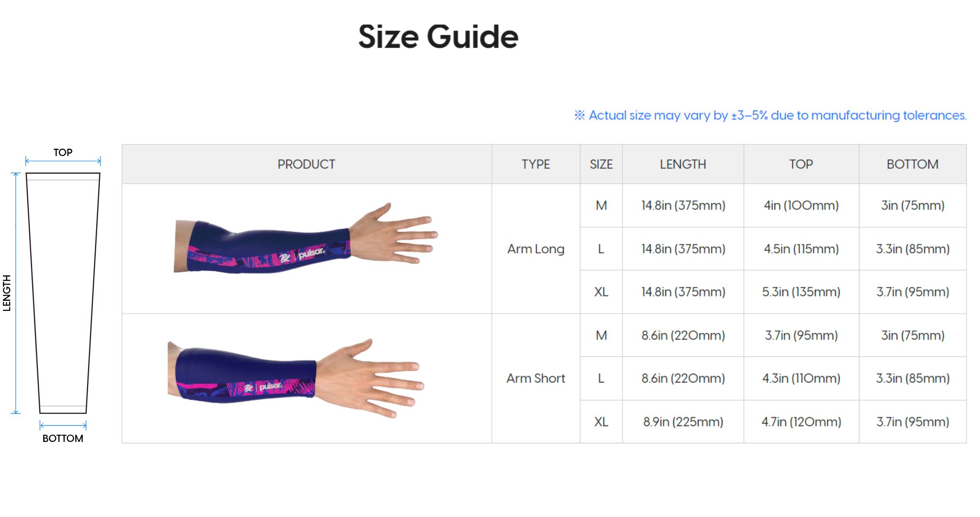This screenshot has width=980, height=517.
Task: Click the BOTTOM label below the sleeve diagram
Action: 63,438
